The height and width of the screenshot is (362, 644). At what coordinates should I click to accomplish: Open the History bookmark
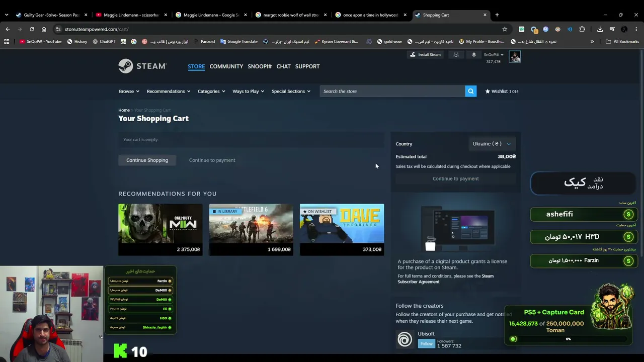pos(77,42)
